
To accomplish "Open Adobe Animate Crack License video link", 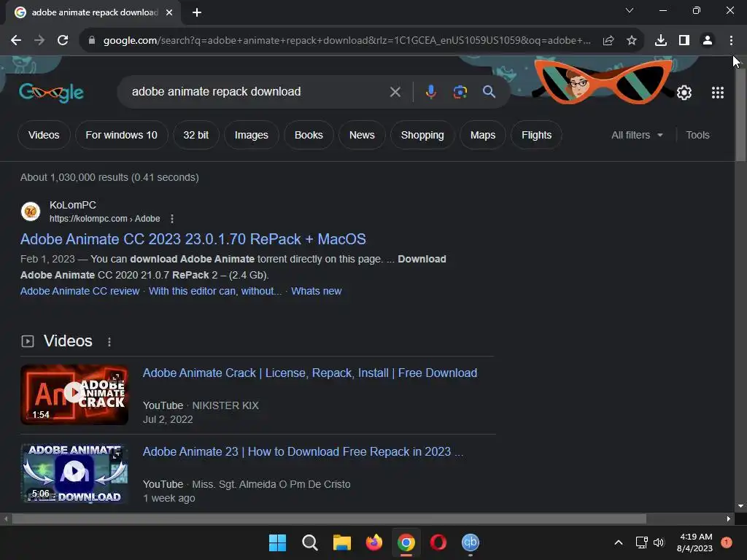I will click(309, 373).
